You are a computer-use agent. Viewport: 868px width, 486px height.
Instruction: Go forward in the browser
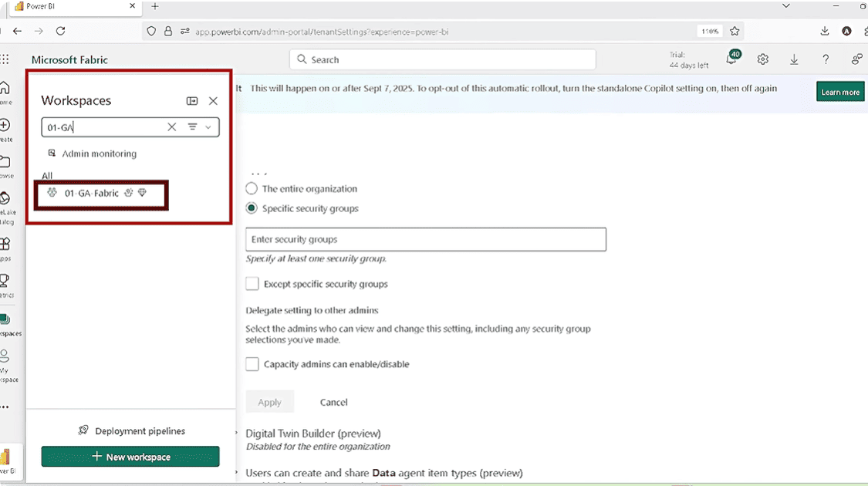point(39,32)
